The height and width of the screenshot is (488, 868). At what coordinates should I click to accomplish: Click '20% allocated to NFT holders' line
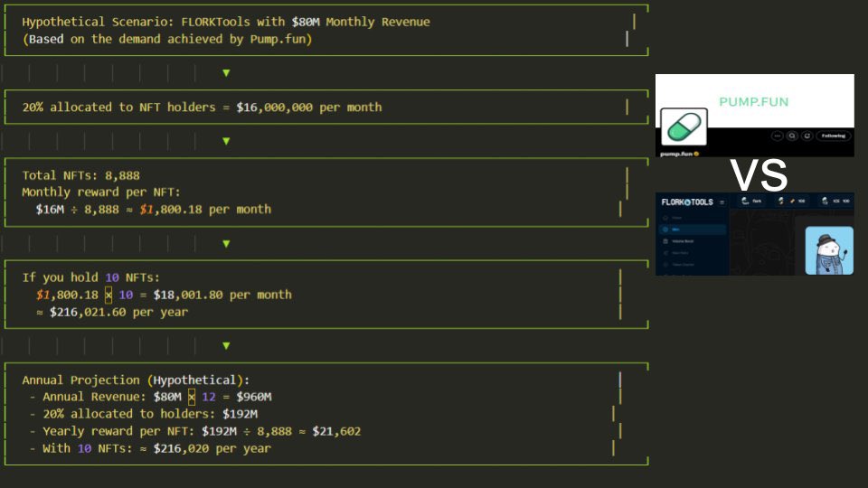pos(202,108)
